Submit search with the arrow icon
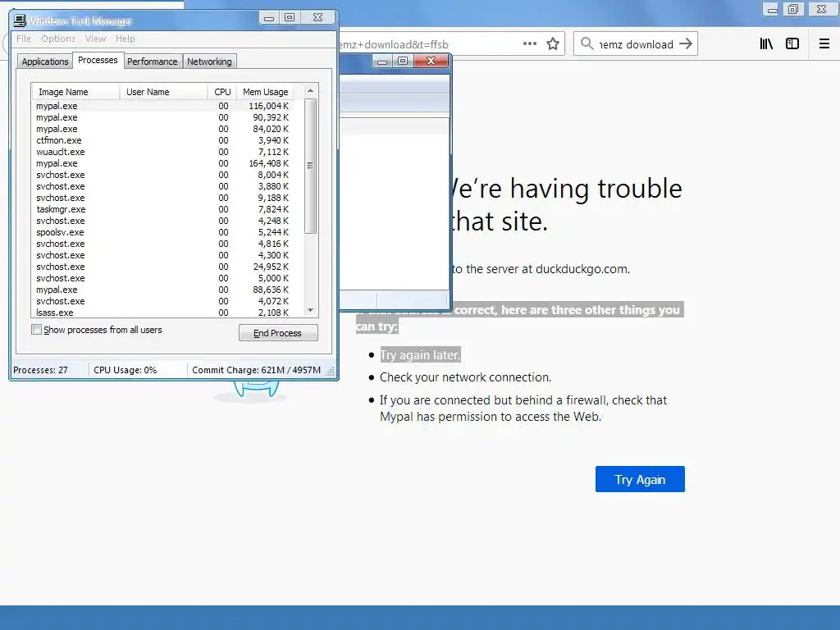The width and height of the screenshot is (840, 630). (685, 44)
